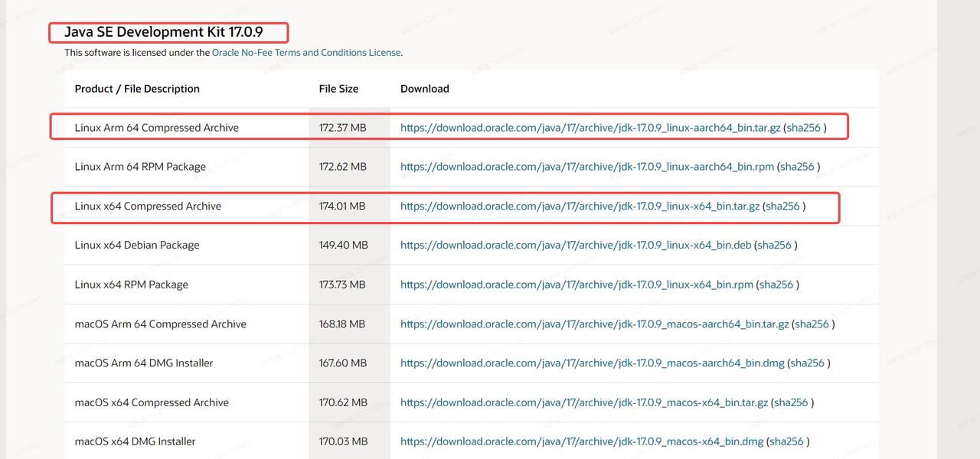Select the Linux x64 RPM Package description
Screen dimensions: 980x459
click(x=132, y=285)
